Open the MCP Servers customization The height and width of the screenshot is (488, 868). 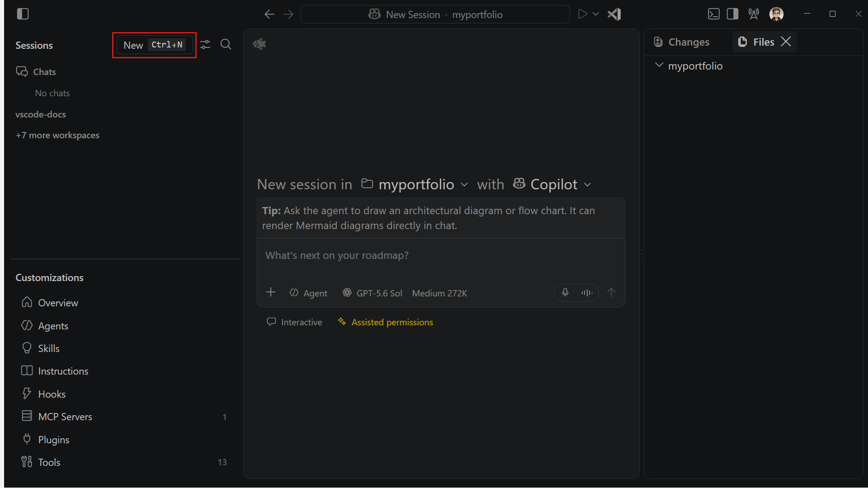(x=65, y=417)
